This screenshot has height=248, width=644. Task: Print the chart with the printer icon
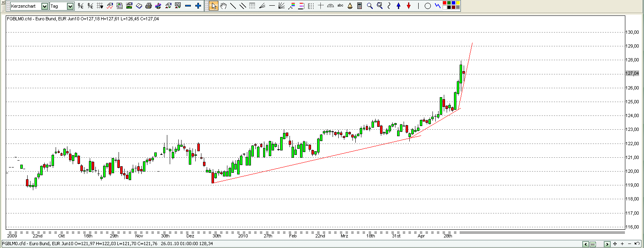pos(149,6)
